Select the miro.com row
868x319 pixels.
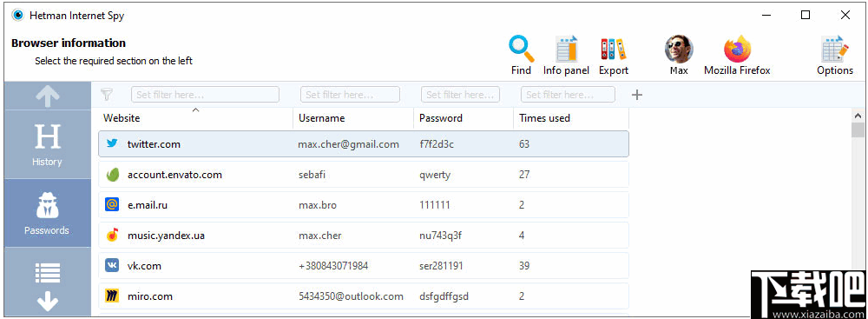pos(364,296)
